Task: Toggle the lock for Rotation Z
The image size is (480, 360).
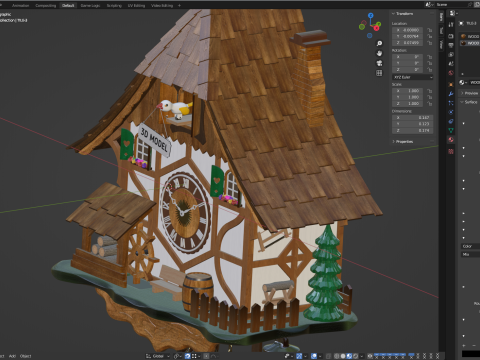Action: [429, 70]
